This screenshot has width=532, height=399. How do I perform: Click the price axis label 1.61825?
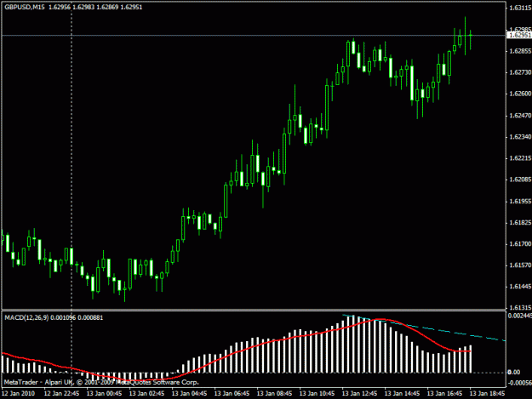coord(520,223)
